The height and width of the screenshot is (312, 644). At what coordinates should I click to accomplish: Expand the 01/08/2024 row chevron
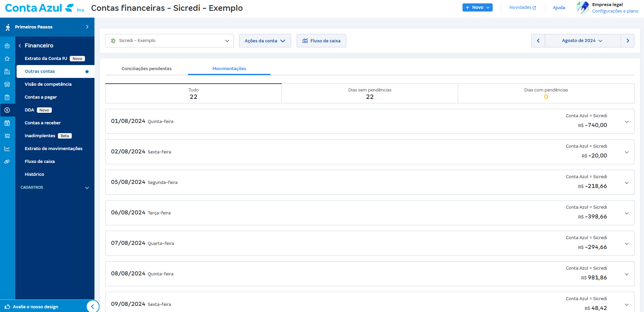(626, 122)
